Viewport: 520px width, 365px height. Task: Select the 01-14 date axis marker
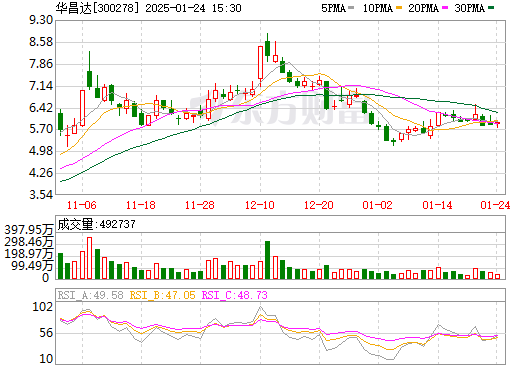point(438,205)
